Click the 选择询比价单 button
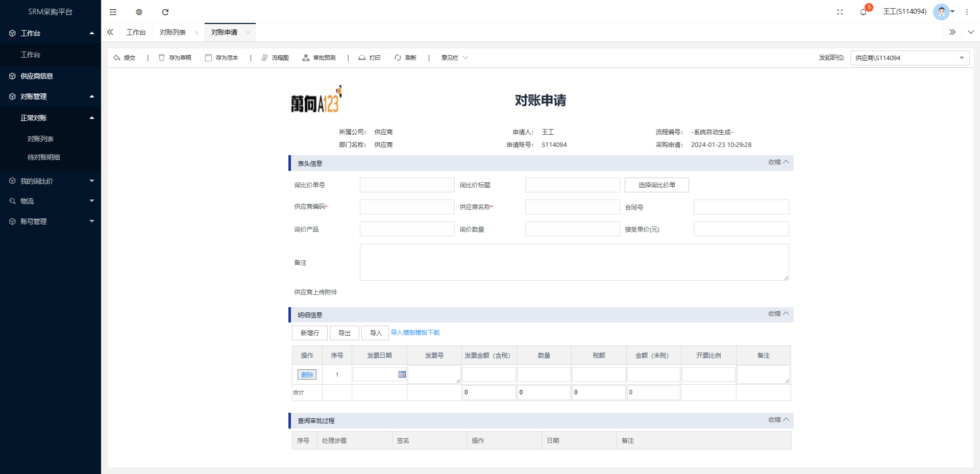This screenshot has width=980, height=474. pyautogui.click(x=656, y=185)
